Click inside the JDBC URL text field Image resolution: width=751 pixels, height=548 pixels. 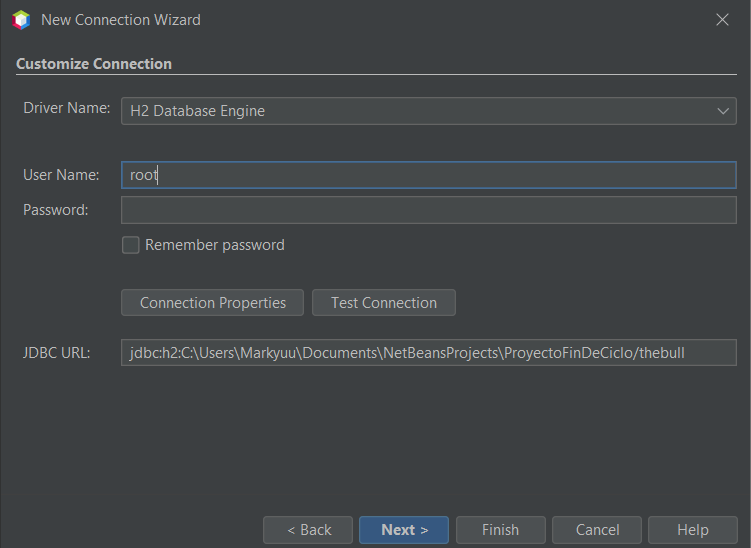(429, 353)
